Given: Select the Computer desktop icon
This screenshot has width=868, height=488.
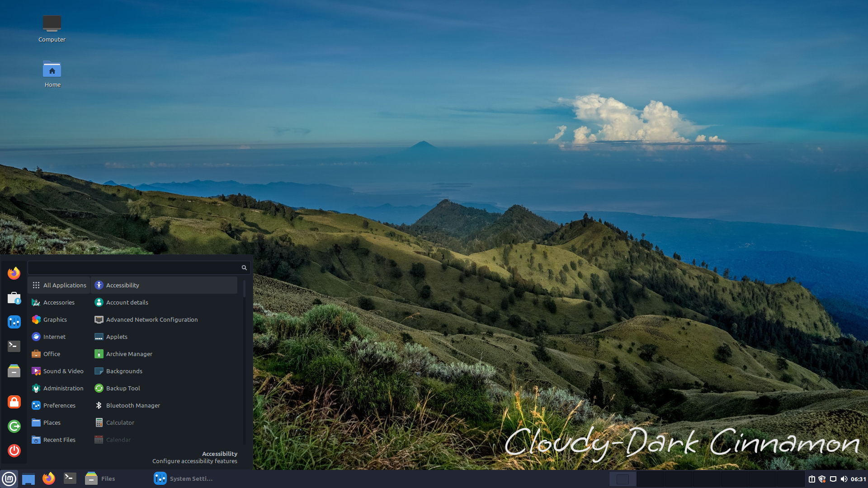Looking at the screenshot, I should click(52, 28).
